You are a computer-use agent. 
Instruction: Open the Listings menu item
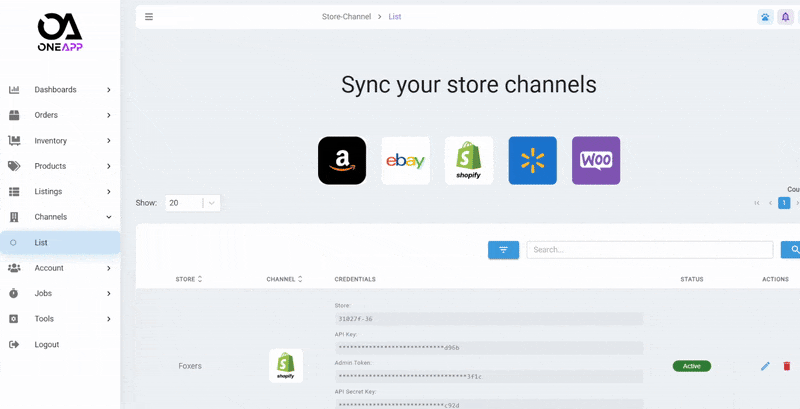[60, 192]
